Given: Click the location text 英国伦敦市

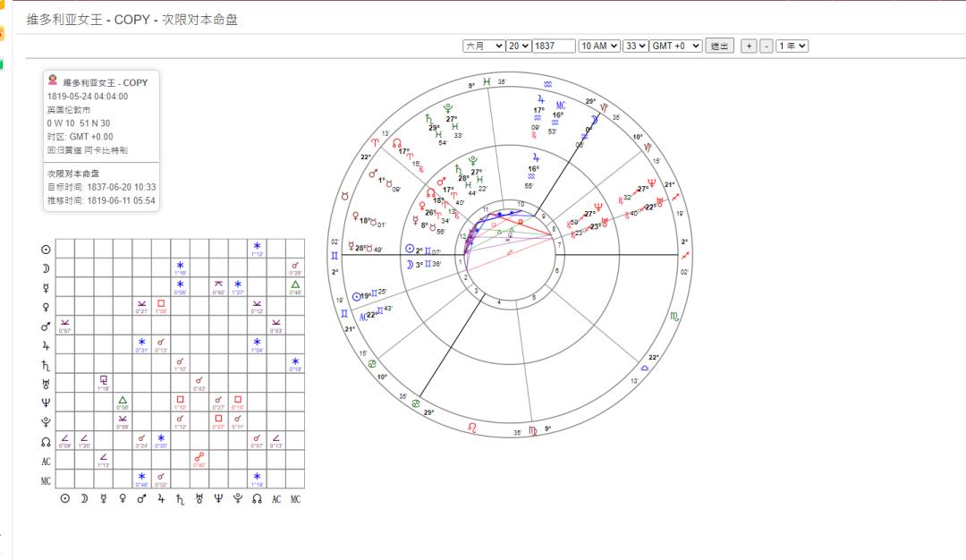Looking at the screenshot, I should pos(69,110).
